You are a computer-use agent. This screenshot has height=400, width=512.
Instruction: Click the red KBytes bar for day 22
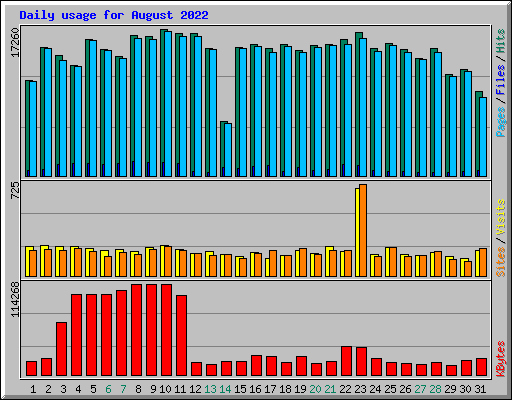click(346, 361)
